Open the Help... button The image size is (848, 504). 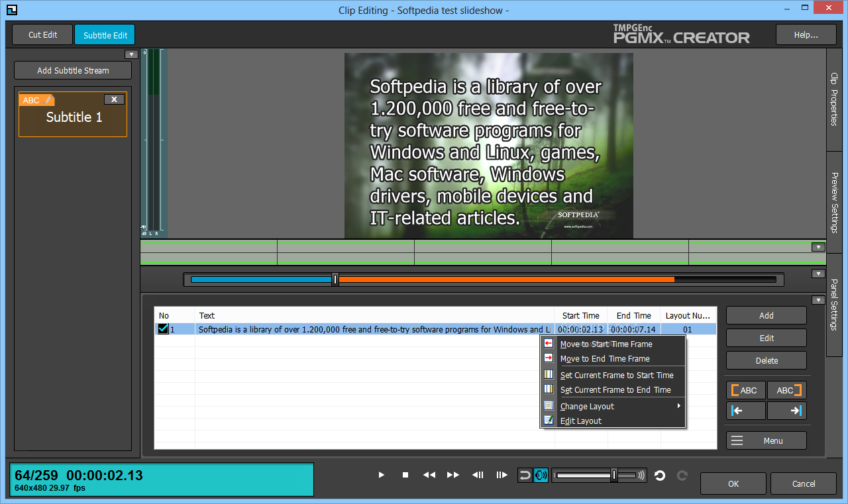(806, 34)
